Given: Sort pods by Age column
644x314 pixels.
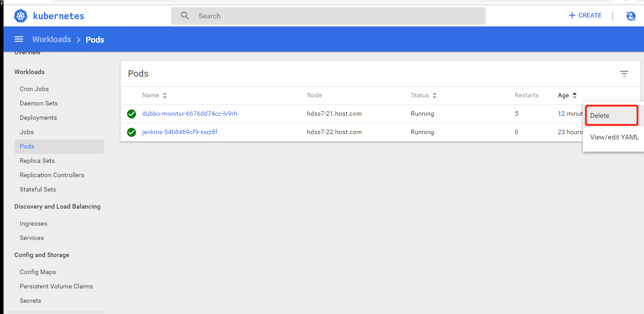Looking at the screenshot, I should click(x=564, y=96).
